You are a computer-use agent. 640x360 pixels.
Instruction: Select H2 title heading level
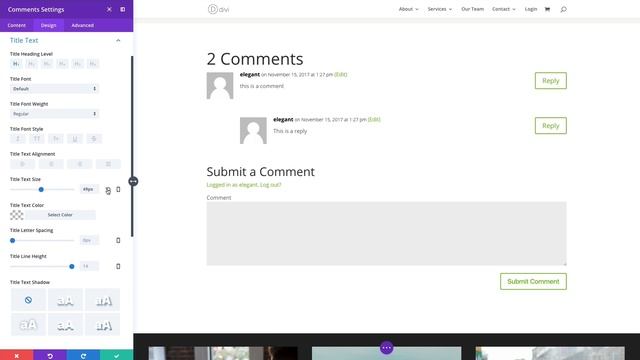click(x=31, y=64)
